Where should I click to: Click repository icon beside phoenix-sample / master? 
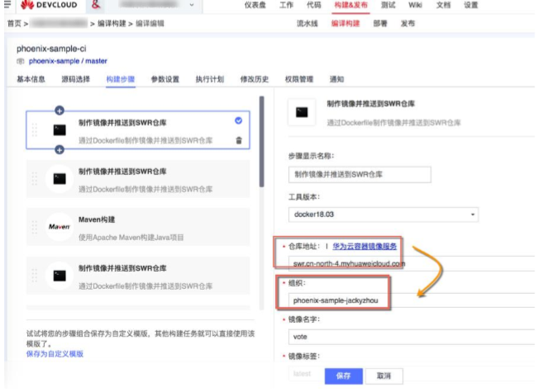(21, 61)
